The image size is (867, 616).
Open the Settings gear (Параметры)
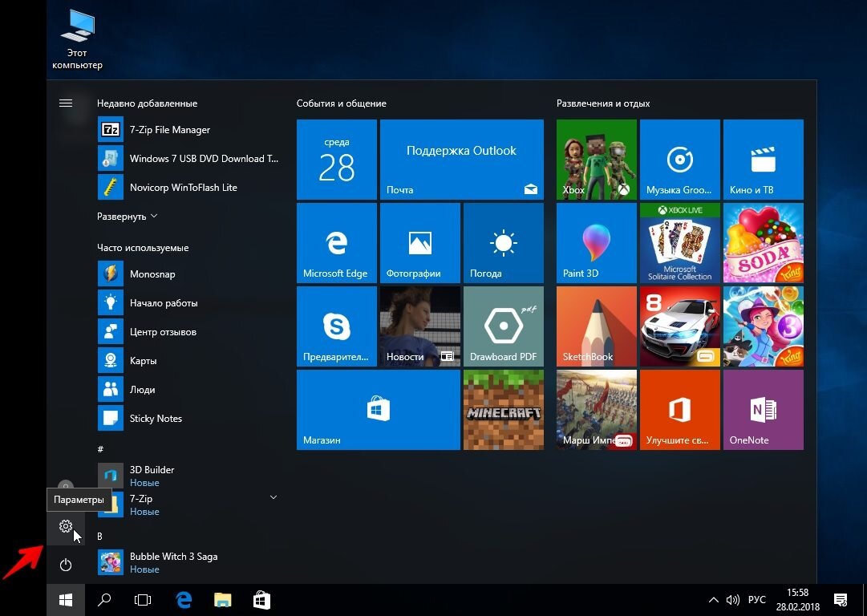(66, 526)
